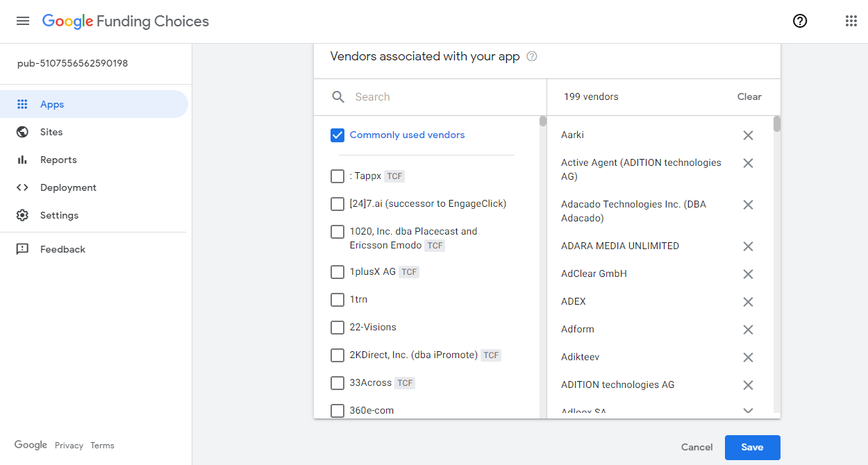
Task: Click the search magnifier icon
Action: click(338, 97)
